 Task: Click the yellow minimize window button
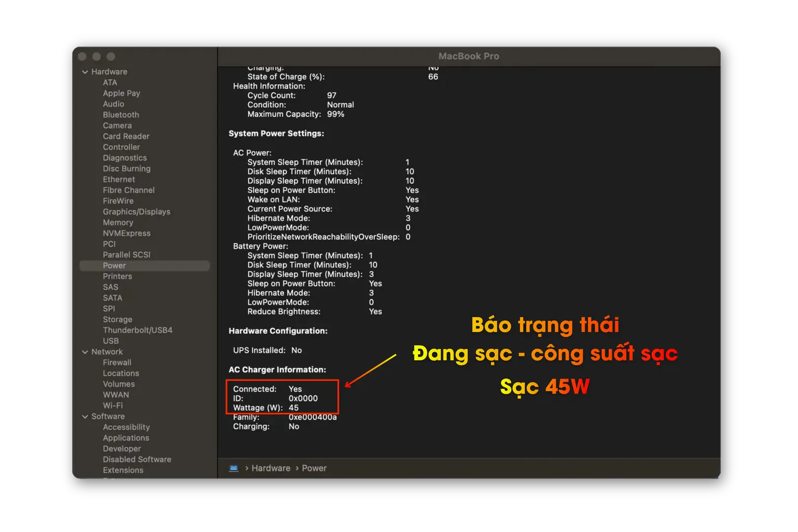pos(97,57)
